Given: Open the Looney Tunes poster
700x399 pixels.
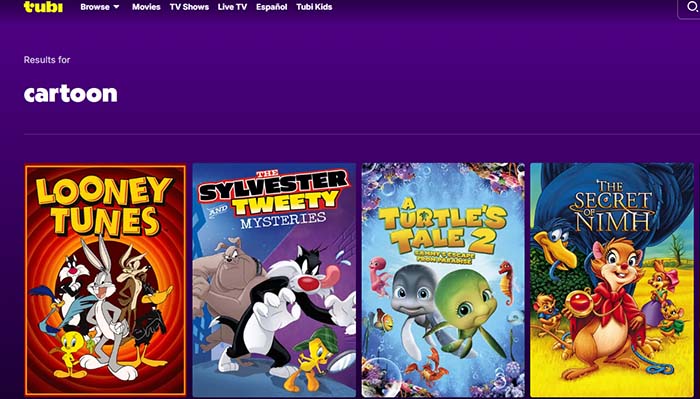Looking at the screenshot, I should click(x=105, y=280).
